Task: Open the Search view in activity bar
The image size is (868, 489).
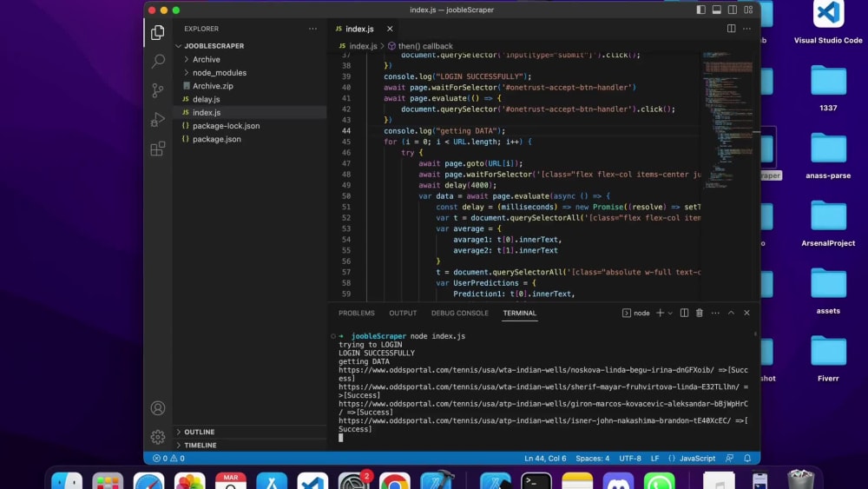Action: coord(158,61)
